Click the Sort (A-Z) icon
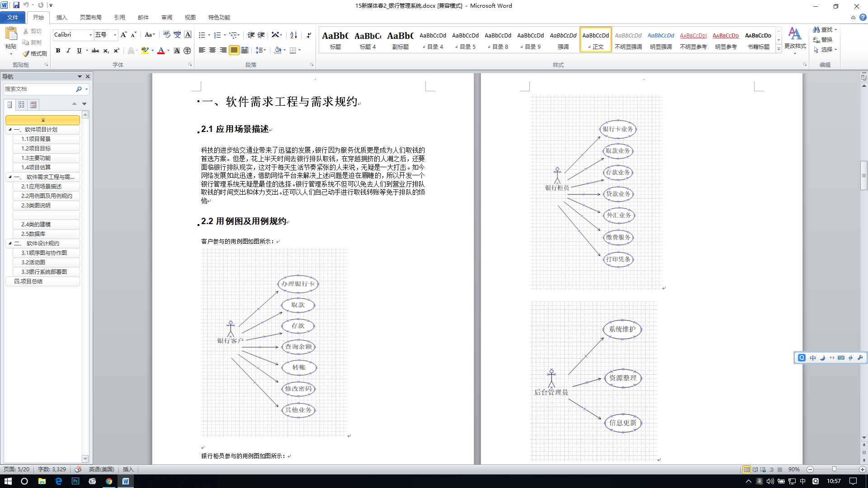Viewport: 868px width, 488px height. pyautogui.click(x=293, y=35)
